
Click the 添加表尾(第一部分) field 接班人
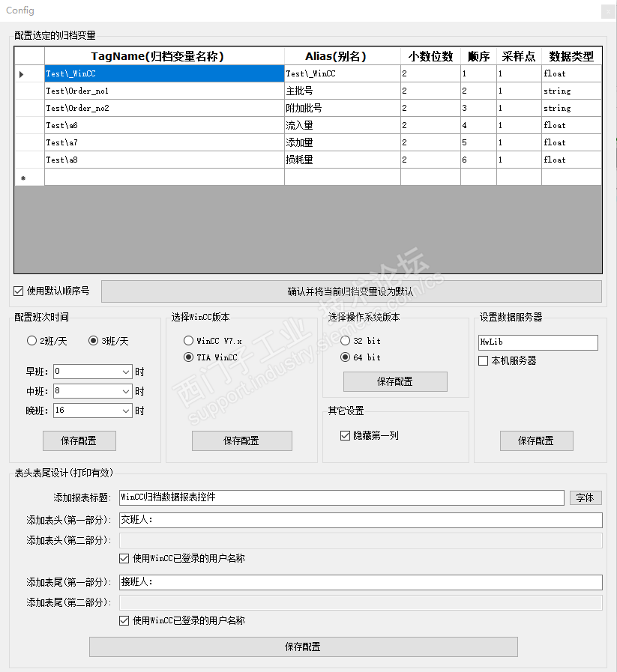[361, 582]
